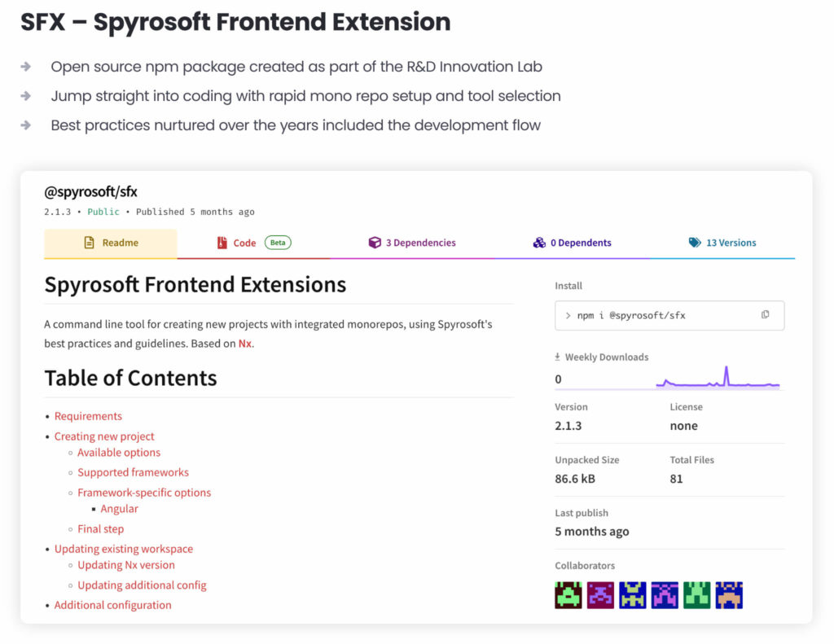Click the Dependents network icon
The image size is (834, 644).
[x=539, y=243]
